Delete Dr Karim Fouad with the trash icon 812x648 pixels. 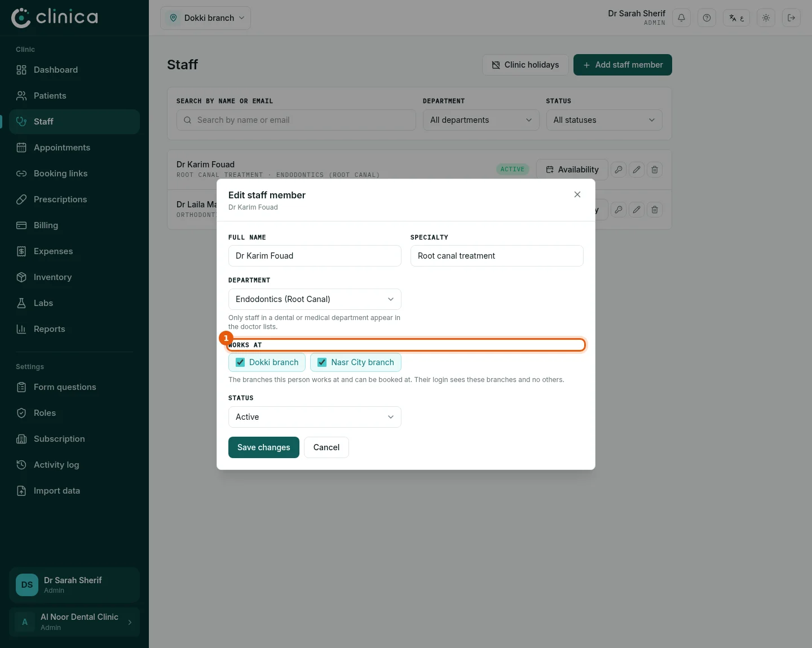pos(655,170)
